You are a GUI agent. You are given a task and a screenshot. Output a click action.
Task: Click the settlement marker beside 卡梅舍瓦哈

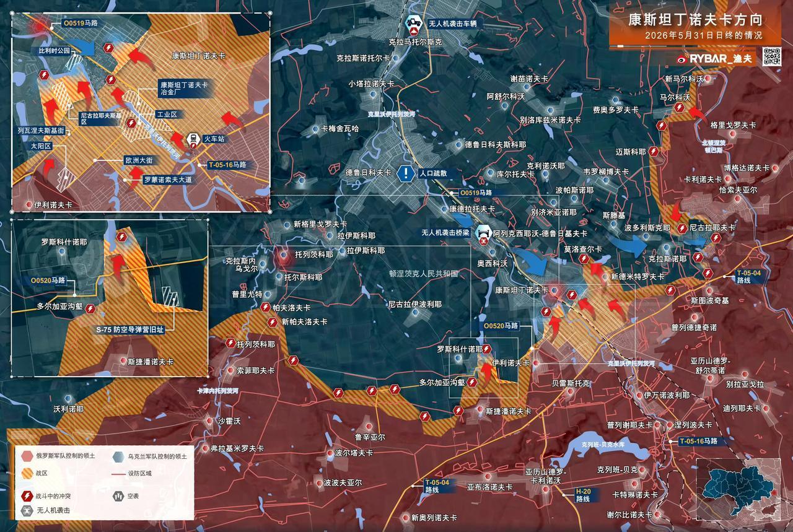click(x=315, y=129)
